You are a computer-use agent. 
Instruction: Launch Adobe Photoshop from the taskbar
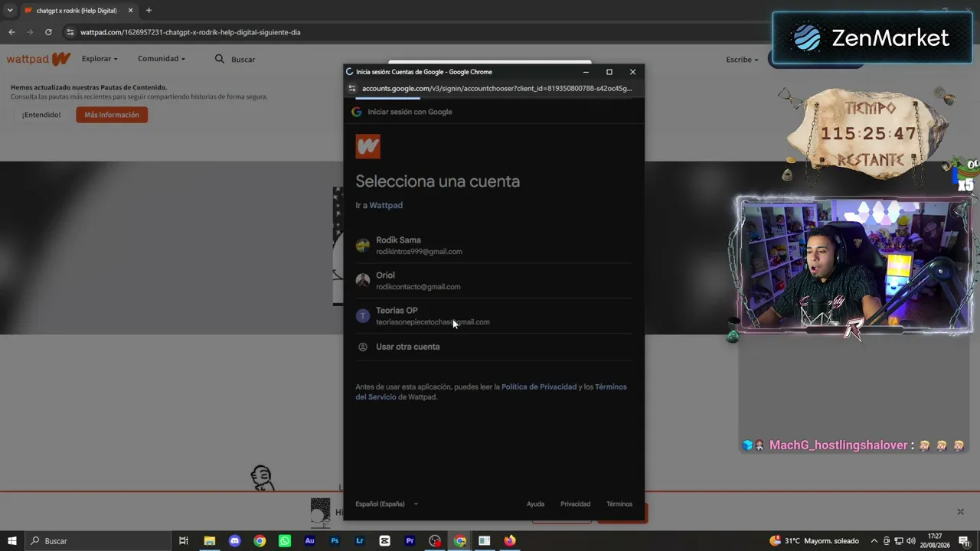pyautogui.click(x=335, y=541)
